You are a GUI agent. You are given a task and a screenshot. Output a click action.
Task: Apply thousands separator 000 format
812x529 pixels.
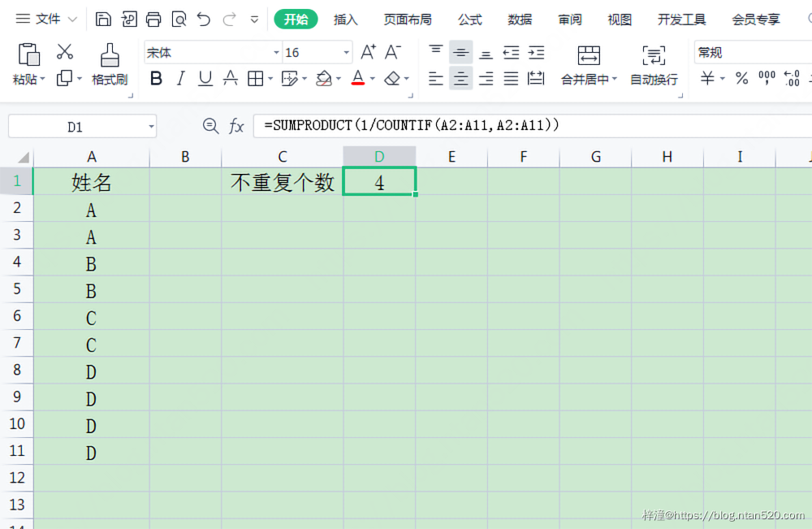(767, 79)
